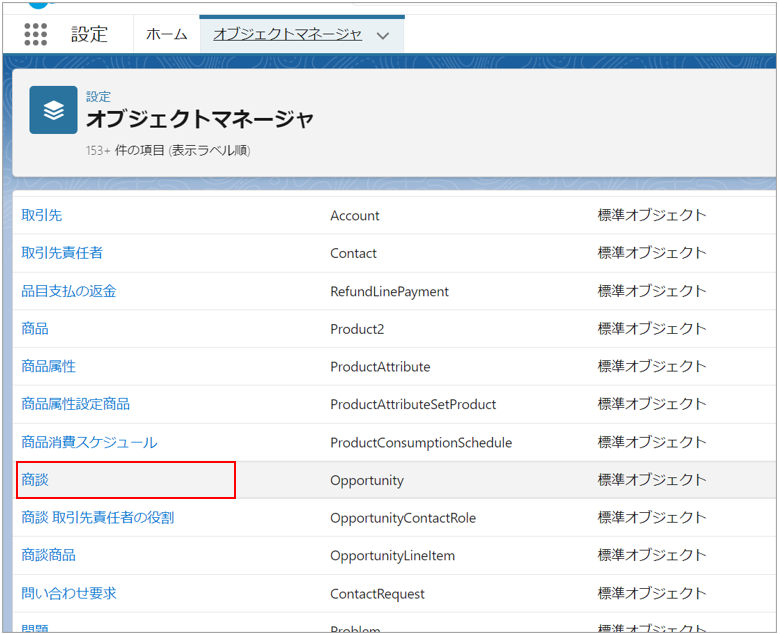Switch to the ホーム tab
The height and width of the screenshot is (634, 780).
click(x=166, y=34)
